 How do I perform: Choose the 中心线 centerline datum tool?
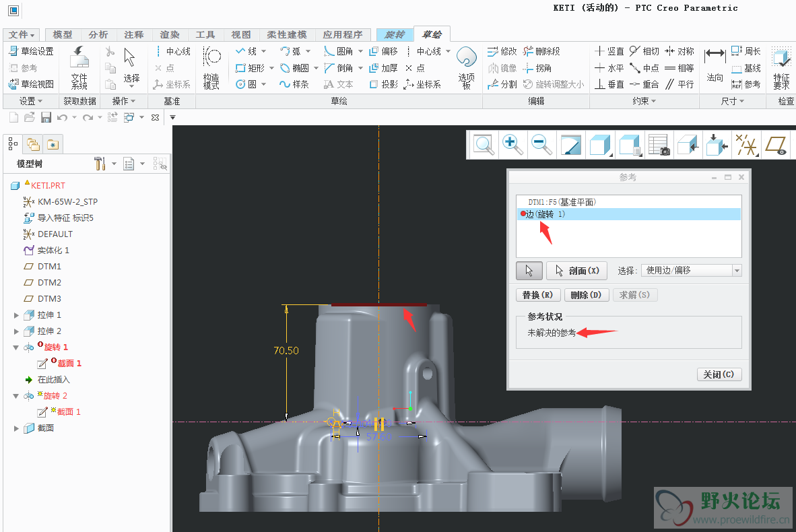click(173, 51)
